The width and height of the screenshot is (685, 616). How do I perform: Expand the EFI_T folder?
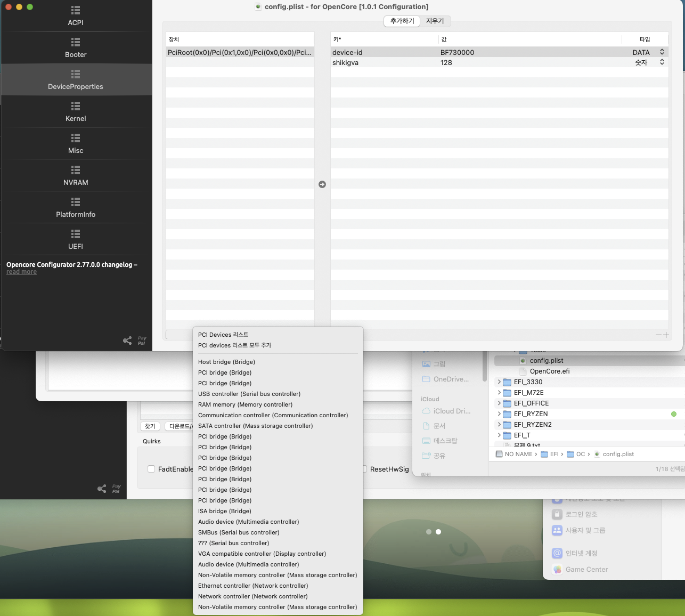(499, 435)
